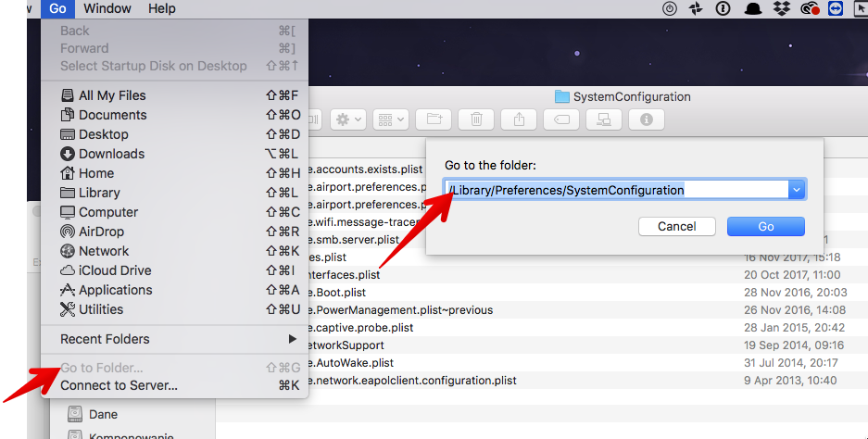Choose Applications from the Go menu

174,290
